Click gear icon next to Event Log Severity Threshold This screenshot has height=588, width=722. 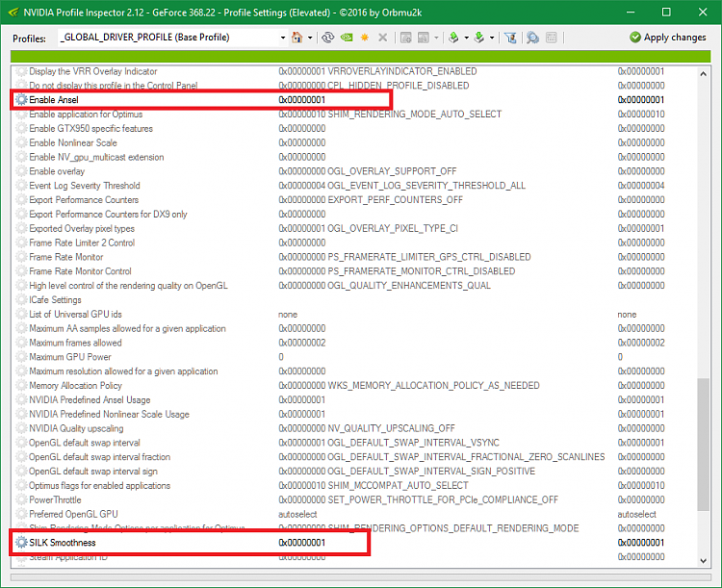(x=21, y=186)
